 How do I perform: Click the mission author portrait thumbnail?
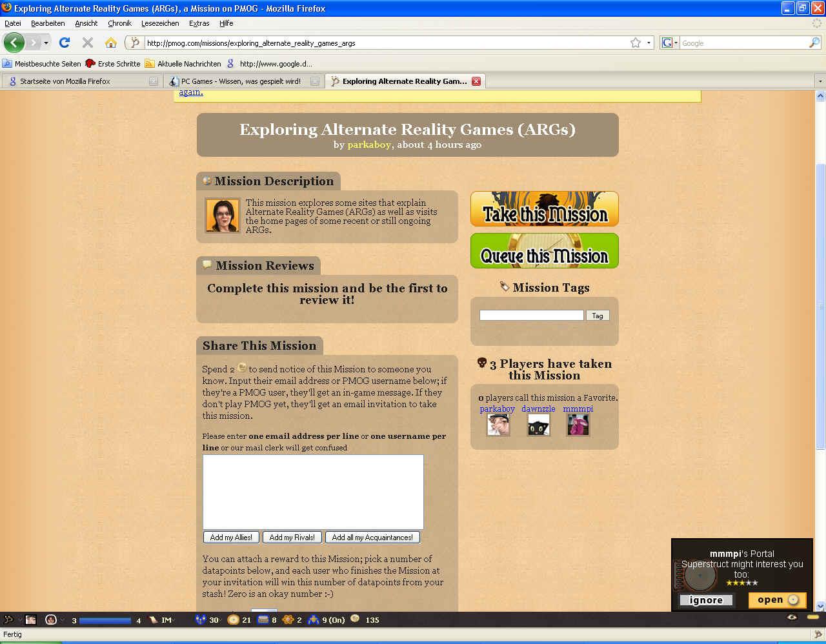(223, 216)
